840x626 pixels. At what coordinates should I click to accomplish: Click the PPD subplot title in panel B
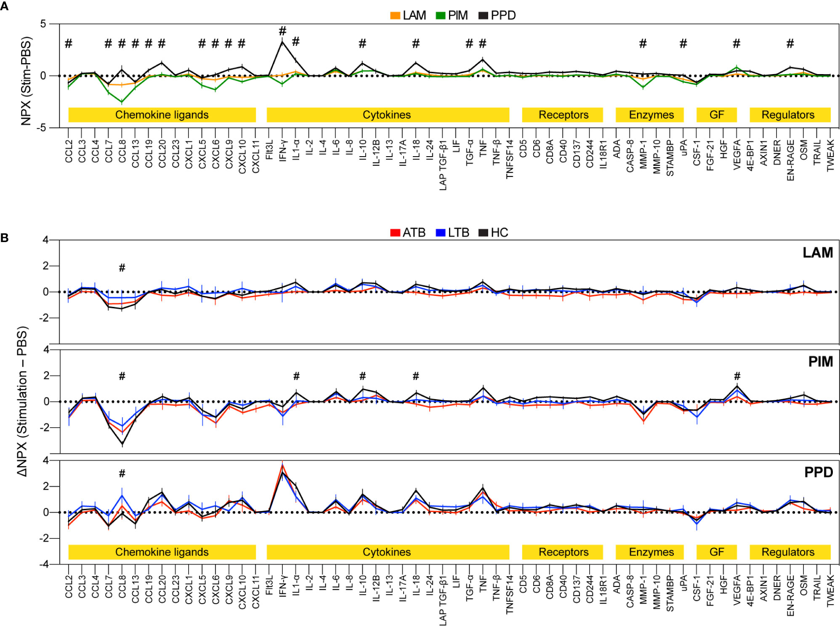point(819,472)
